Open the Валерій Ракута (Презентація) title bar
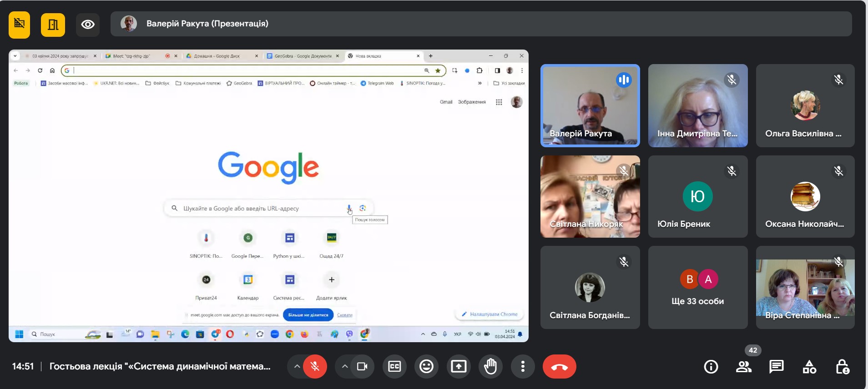Viewport: 868px width, 389px height. (x=481, y=24)
